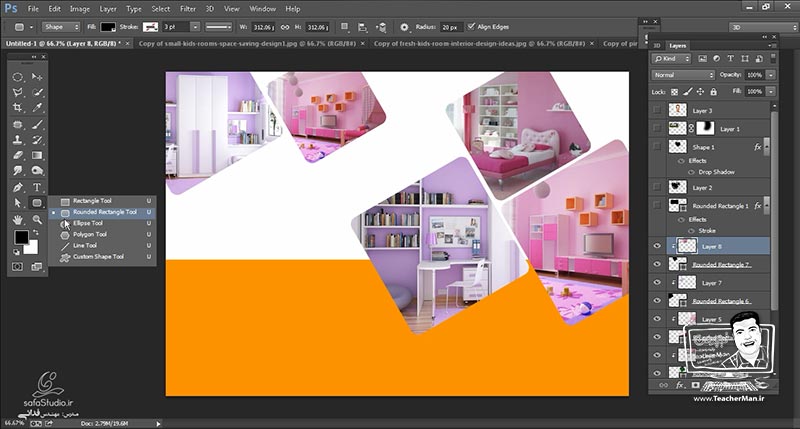The height and width of the screenshot is (429, 800).
Task: Hide Rounded Rectangle 7 layer eye
Action: pos(657,264)
